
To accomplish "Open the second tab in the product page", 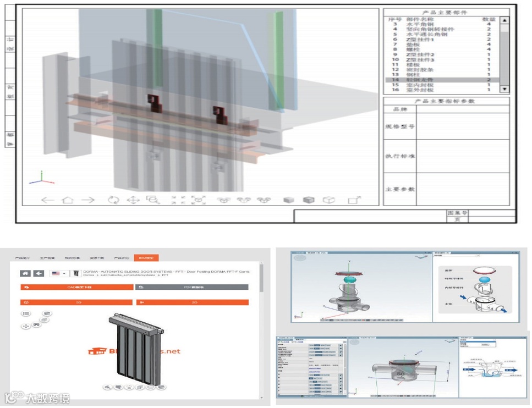I will 47,258.
